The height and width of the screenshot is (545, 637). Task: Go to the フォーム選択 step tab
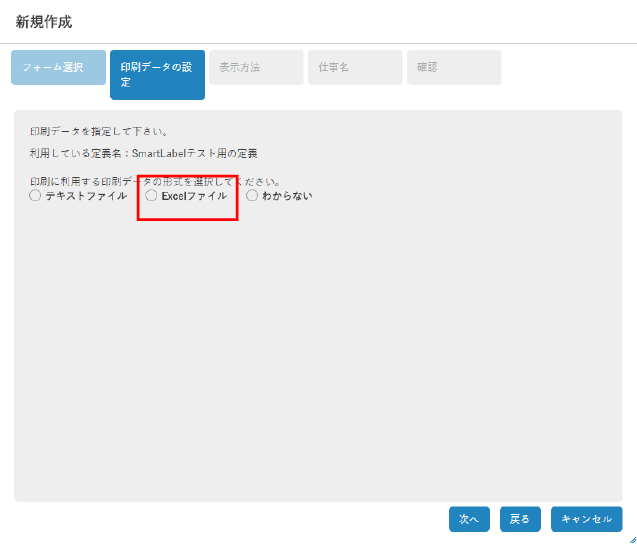pos(58,67)
